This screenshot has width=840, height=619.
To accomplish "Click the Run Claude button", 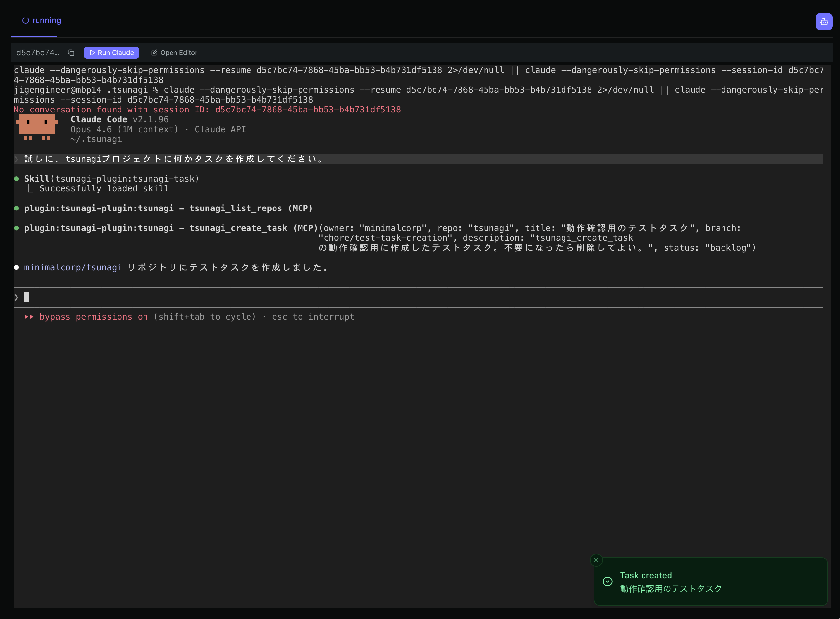I will coord(111,53).
